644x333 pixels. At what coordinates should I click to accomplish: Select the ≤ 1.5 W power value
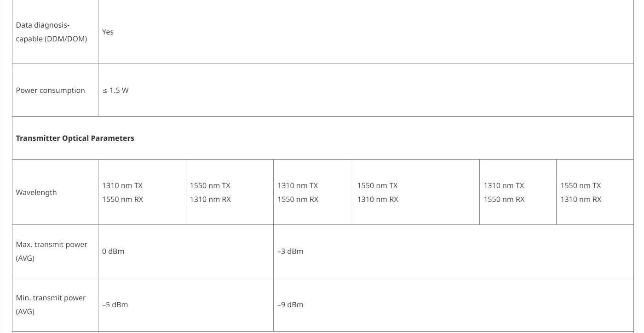coord(115,91)
